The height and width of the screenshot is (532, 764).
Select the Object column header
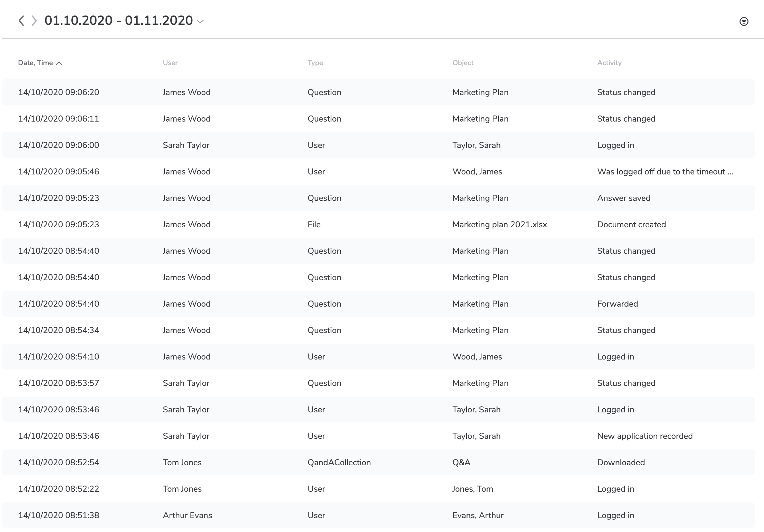point(463,63)
